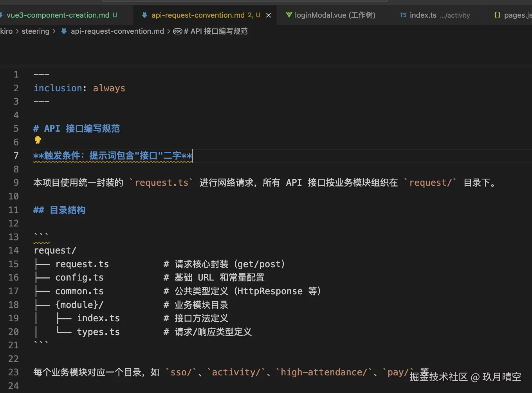Open the kiro breadcrumb dropdown

click(x=6, y=31)
